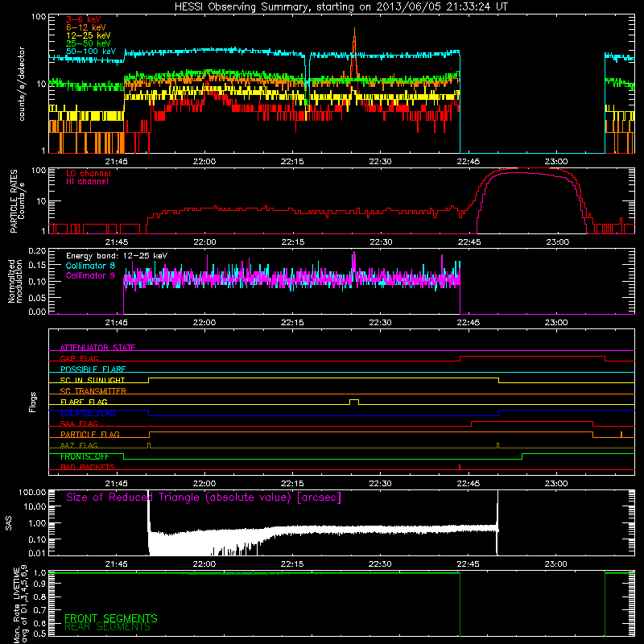This screenshot has width=644, height=644.
Task: Click the FRONT SEGMENTS legend label
Action: 111,618
